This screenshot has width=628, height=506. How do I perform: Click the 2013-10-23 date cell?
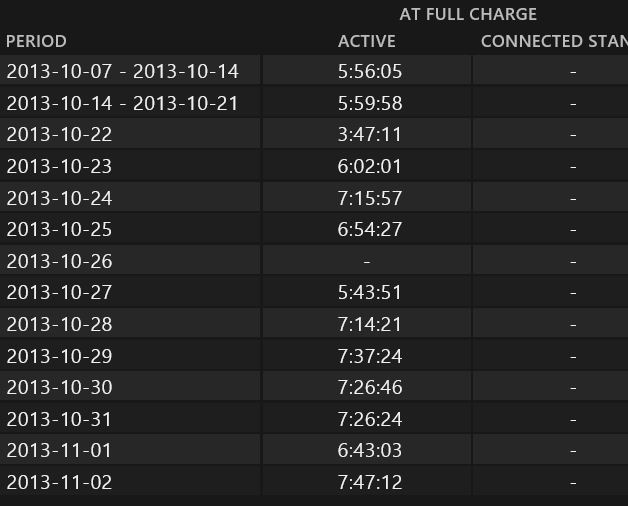point(60,166)
